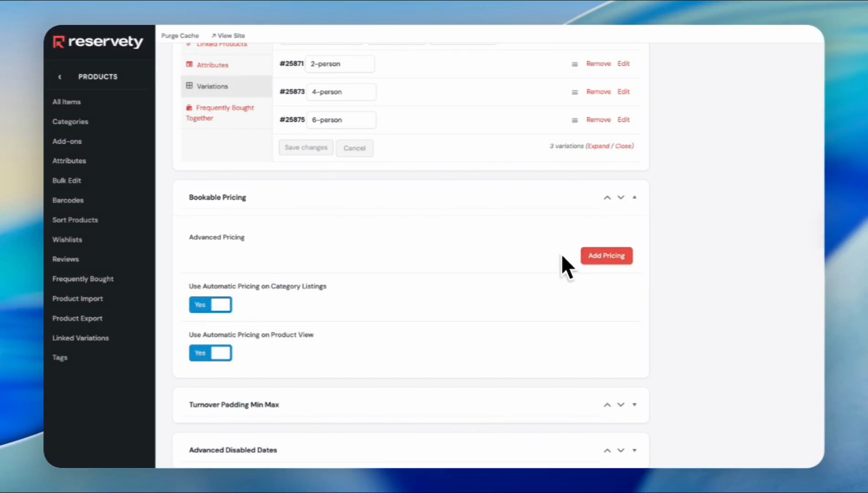Screen dimensions: 868x493
Task: Click drag handle icon for 6-person variation
Action: 575,120
